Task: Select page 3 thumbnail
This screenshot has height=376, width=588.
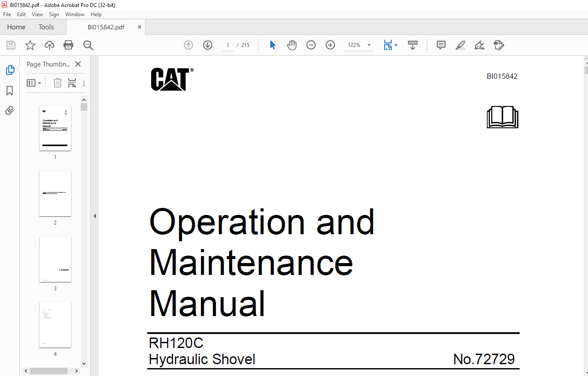Action: (55, 260)
